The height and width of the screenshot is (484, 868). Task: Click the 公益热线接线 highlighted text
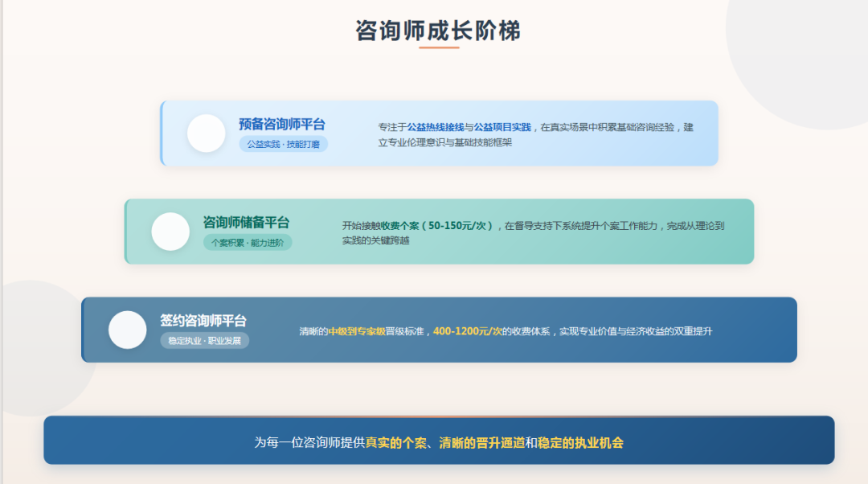point(436,127)
